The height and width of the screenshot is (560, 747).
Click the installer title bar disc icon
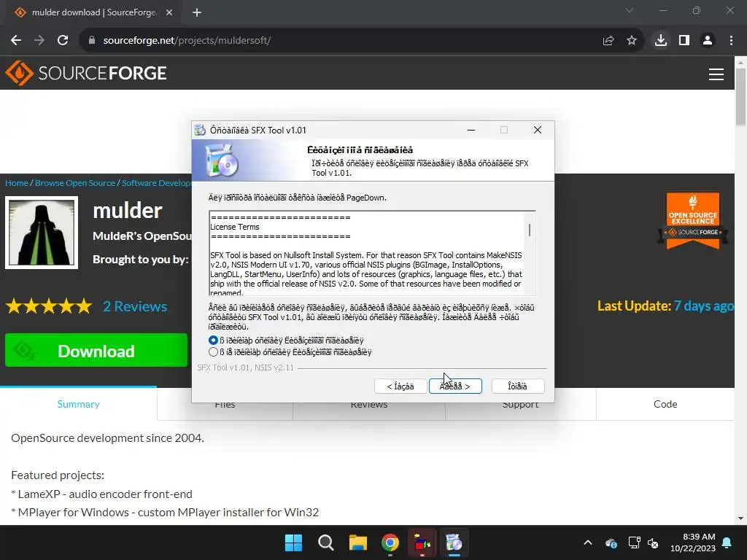tap(200, 130)
